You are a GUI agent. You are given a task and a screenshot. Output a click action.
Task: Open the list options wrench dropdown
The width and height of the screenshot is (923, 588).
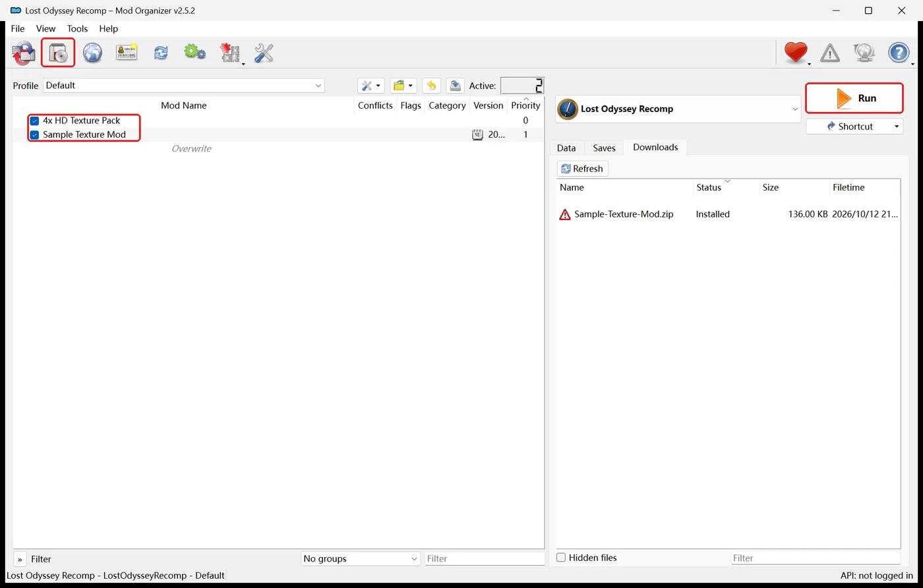(371, 86)
